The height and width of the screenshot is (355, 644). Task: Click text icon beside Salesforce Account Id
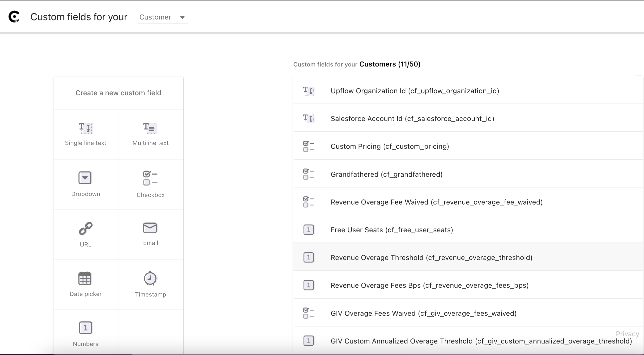309,118
